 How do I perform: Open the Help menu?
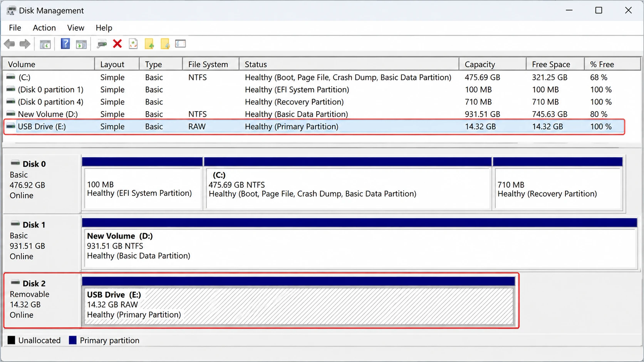104,28
